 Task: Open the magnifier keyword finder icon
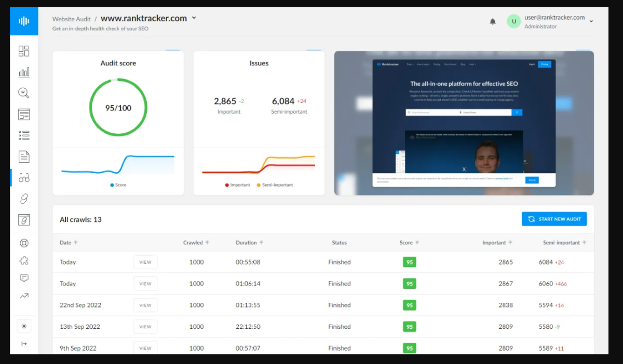coord(24,93)
